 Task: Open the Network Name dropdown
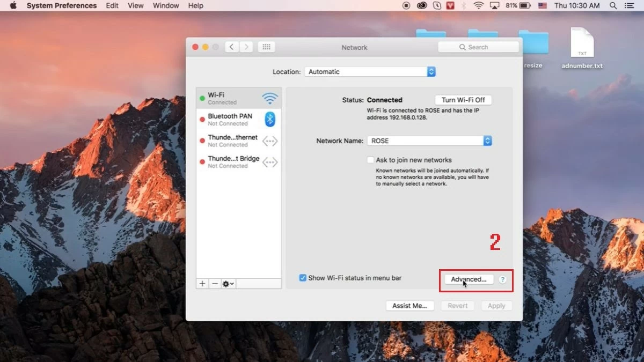tap(487, 141)
